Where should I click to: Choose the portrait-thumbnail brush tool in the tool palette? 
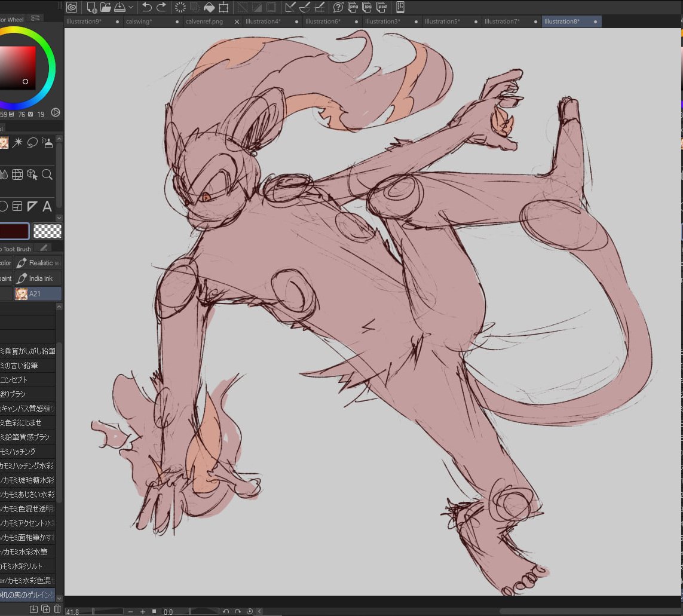[x=4, y=143]
